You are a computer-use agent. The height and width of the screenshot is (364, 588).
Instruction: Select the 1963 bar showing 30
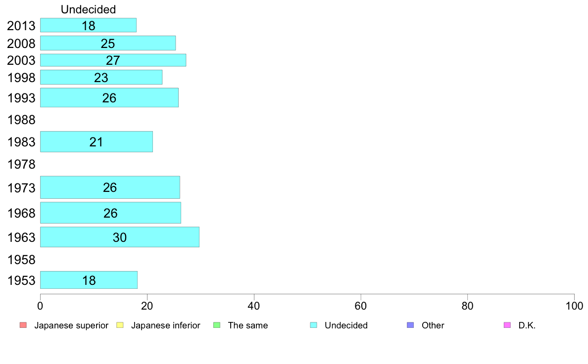click(120, 237)
